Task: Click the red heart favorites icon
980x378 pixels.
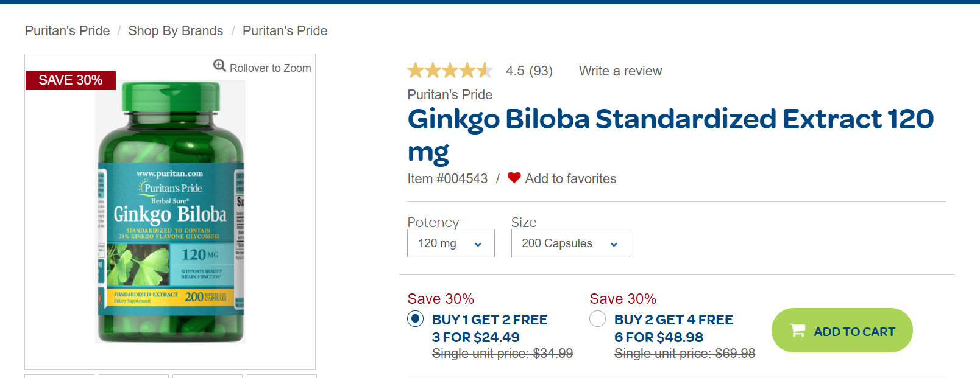Action: click(x=514, y=178)
